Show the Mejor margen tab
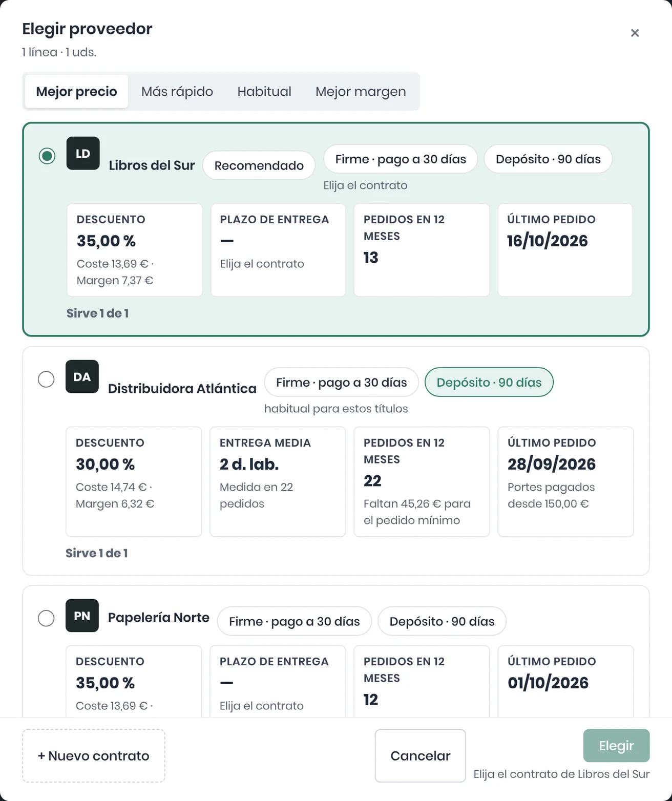Image resolution: width=672 pixels, height=801 pixels. coord(361,92)
